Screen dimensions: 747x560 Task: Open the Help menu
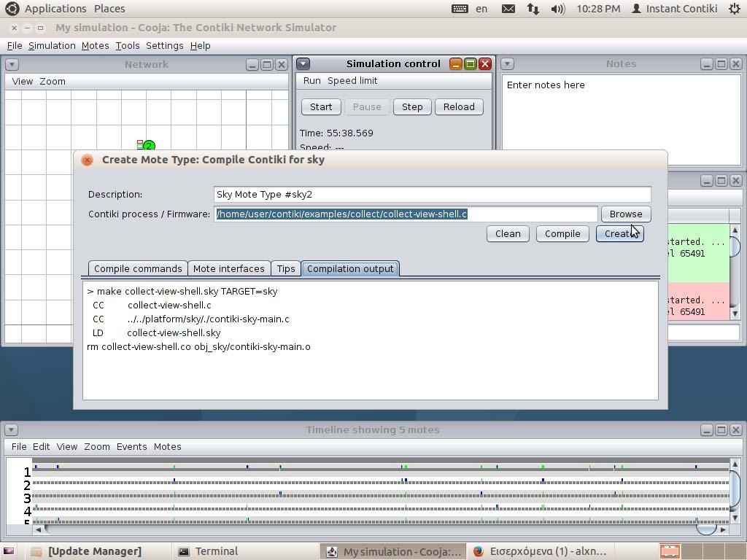200,46
